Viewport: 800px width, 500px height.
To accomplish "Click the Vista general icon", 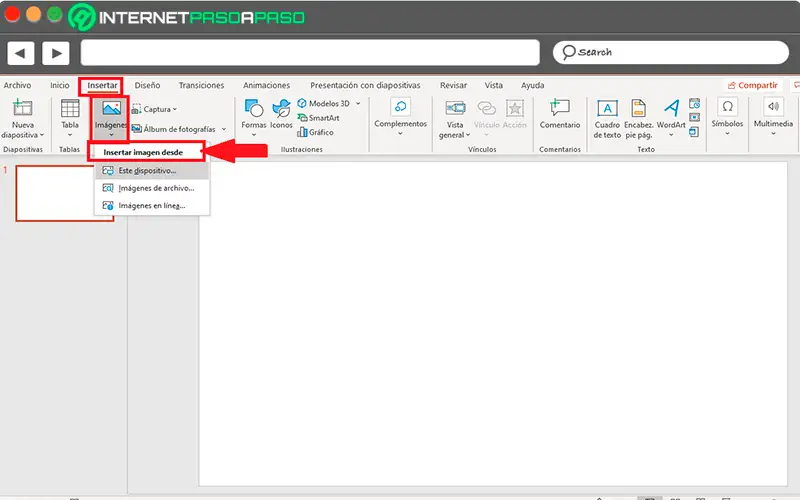I will tap(455, 108).
